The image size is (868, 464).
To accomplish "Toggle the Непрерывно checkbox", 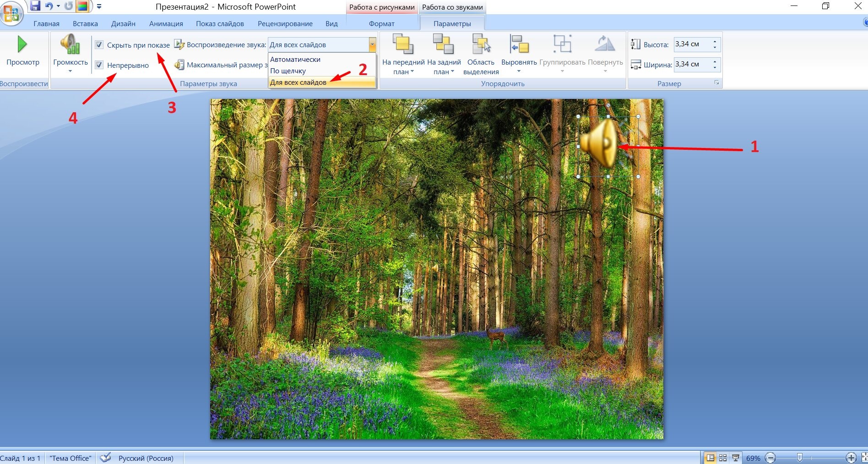I will pos(99,65).
